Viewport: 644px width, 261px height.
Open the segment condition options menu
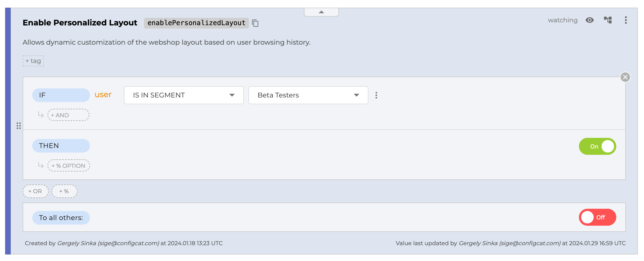(376, 95)
